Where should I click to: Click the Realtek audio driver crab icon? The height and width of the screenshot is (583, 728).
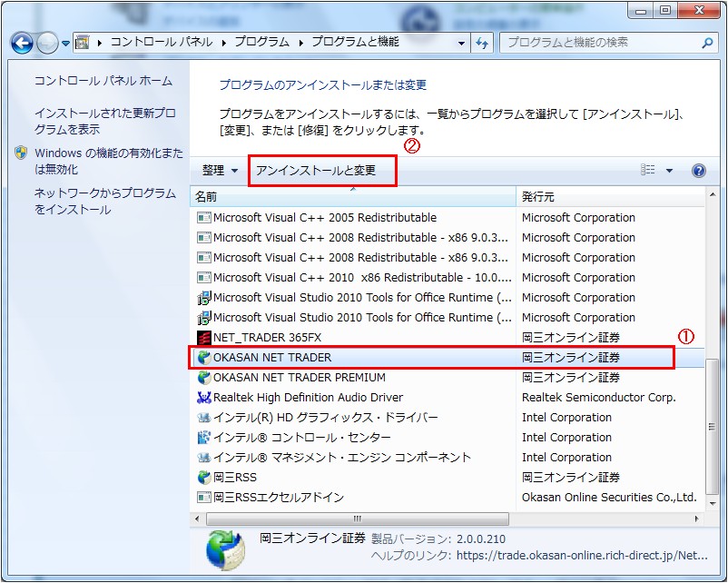click(x=203, y=397)
